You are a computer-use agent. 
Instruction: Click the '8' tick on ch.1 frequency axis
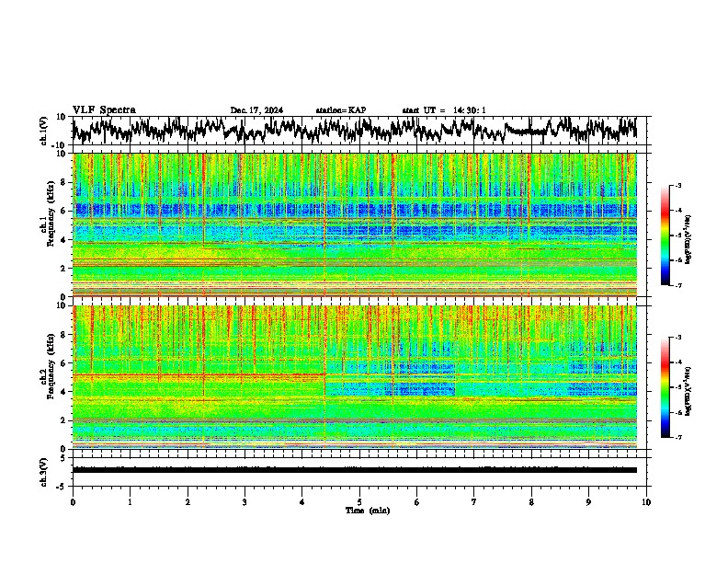(64, 182)
